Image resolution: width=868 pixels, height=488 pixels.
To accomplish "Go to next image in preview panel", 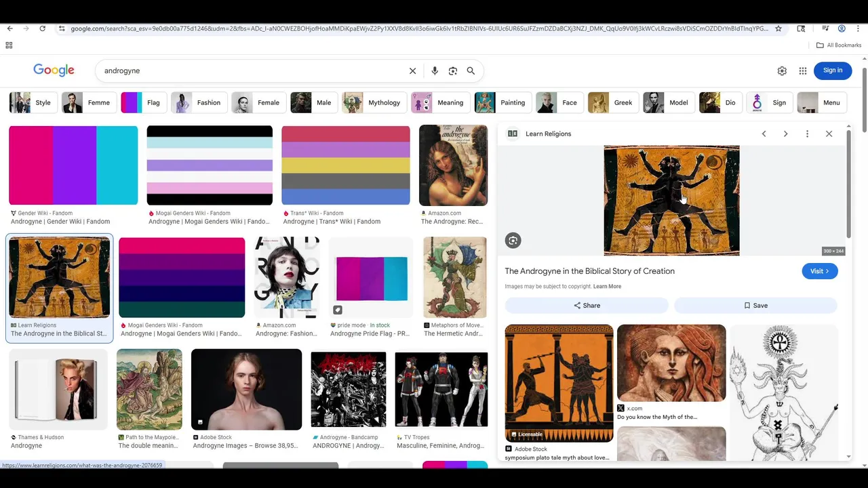I will click(x=785, y=134).
